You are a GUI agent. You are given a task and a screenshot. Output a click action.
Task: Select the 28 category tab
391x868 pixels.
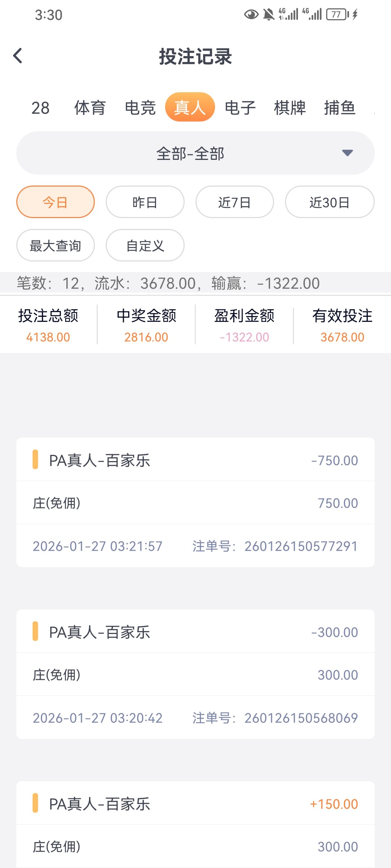pos(40,107)
